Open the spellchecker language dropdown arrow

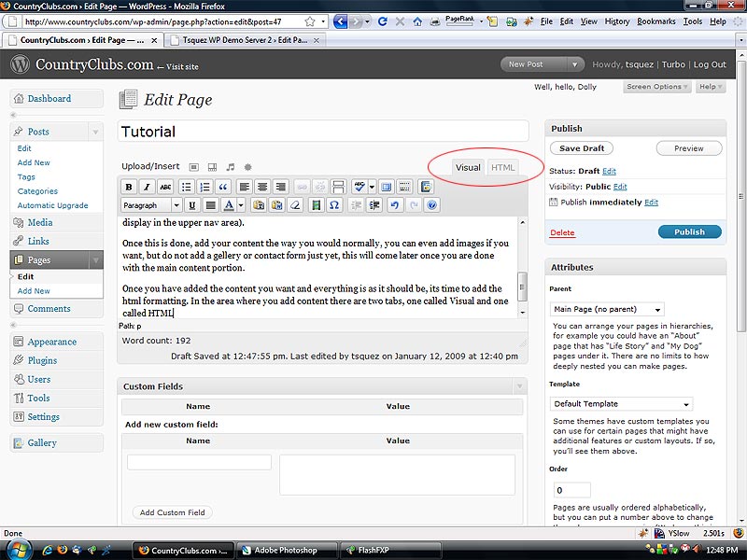tap(372, 188)
